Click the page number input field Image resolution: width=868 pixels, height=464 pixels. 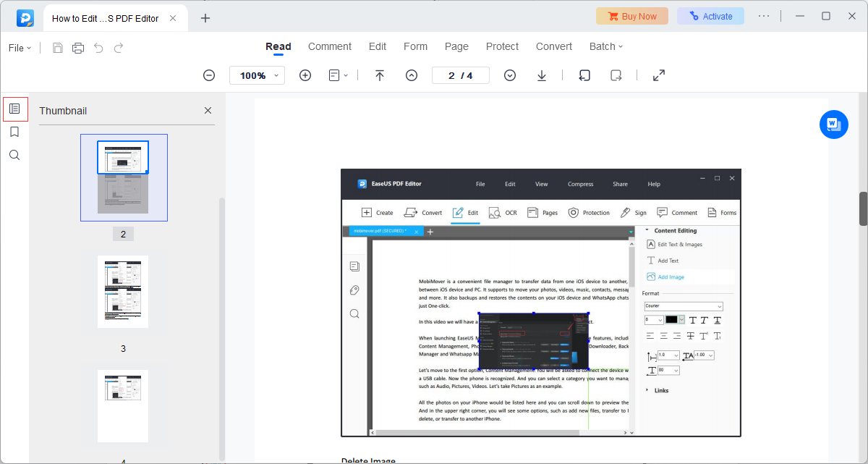(x=461, y=75)
